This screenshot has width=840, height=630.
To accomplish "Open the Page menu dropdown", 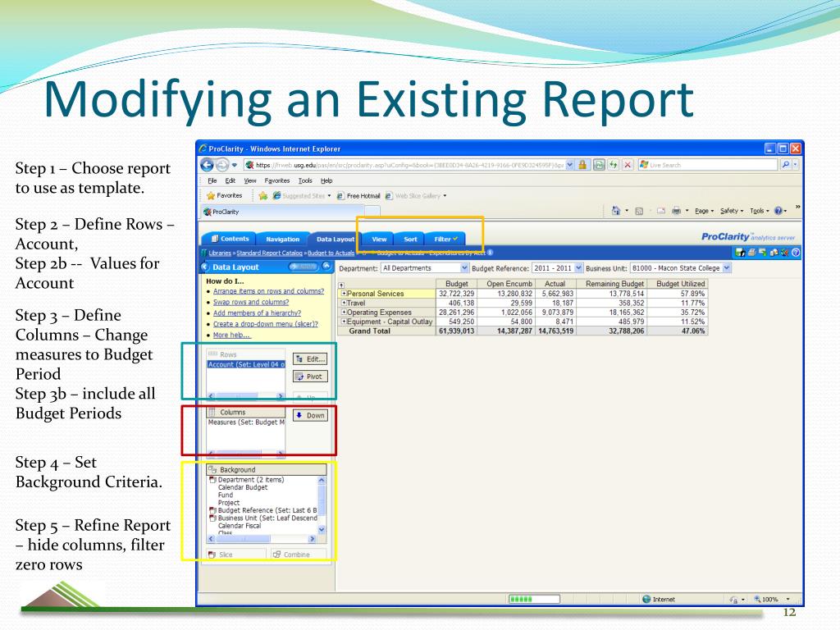I will 705,211.
